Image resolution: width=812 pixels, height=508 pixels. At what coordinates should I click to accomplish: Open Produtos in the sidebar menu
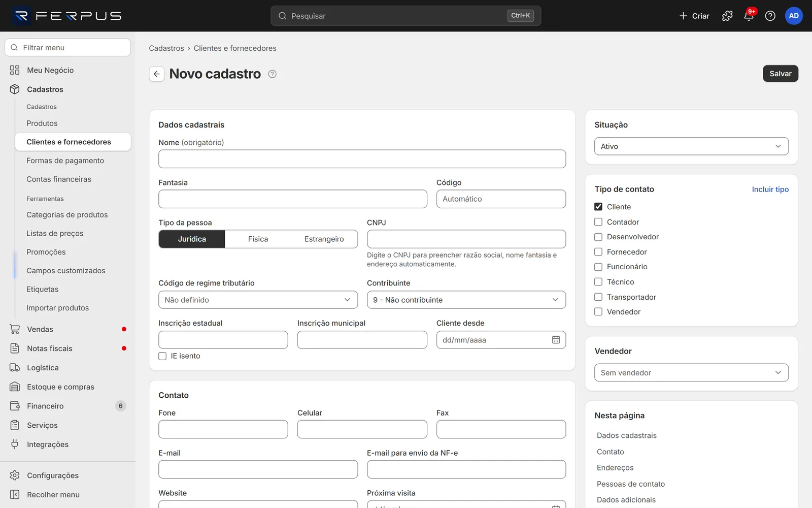(73, 123)
